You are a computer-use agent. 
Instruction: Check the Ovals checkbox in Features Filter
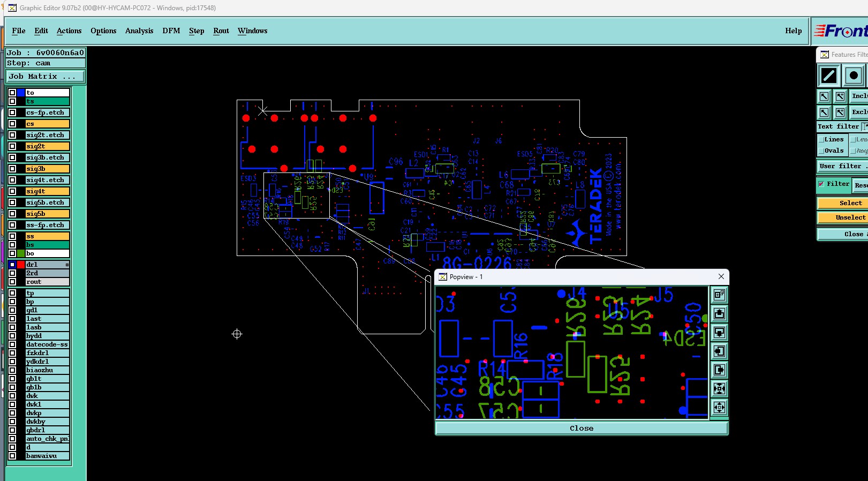pos(821,151)
